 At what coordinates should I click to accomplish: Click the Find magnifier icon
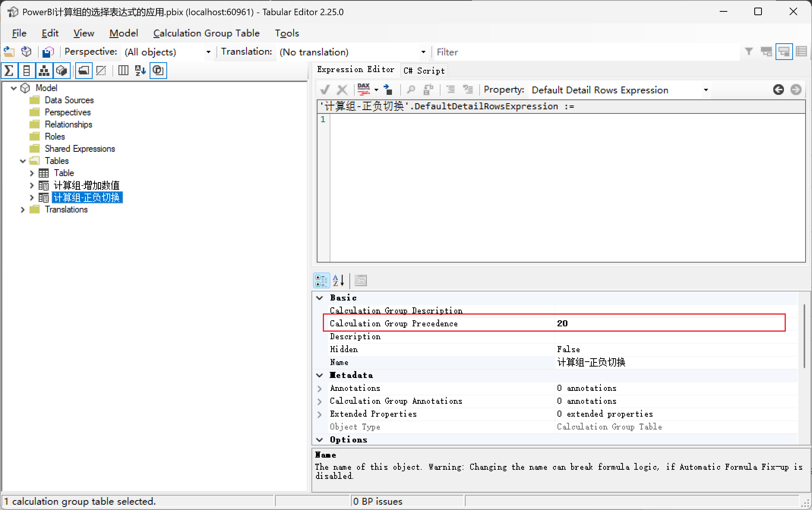pos(411,90)
